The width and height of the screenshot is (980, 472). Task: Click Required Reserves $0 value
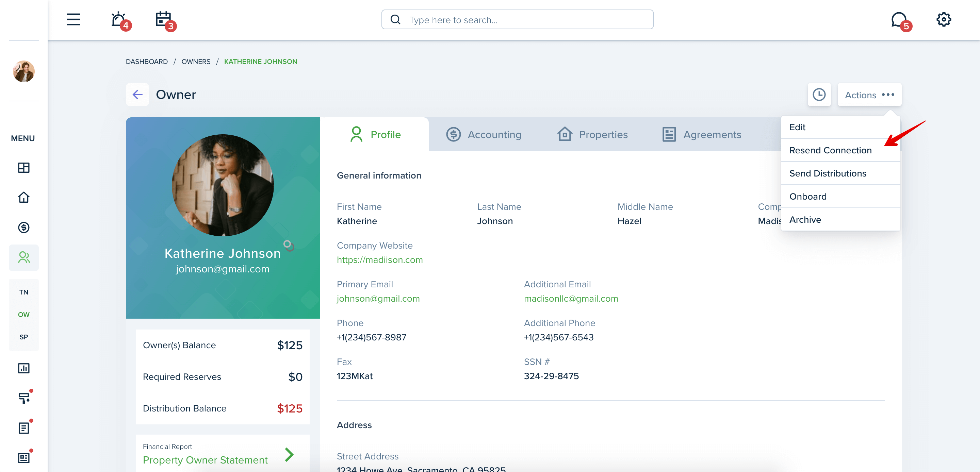click(x=295, y=377)
